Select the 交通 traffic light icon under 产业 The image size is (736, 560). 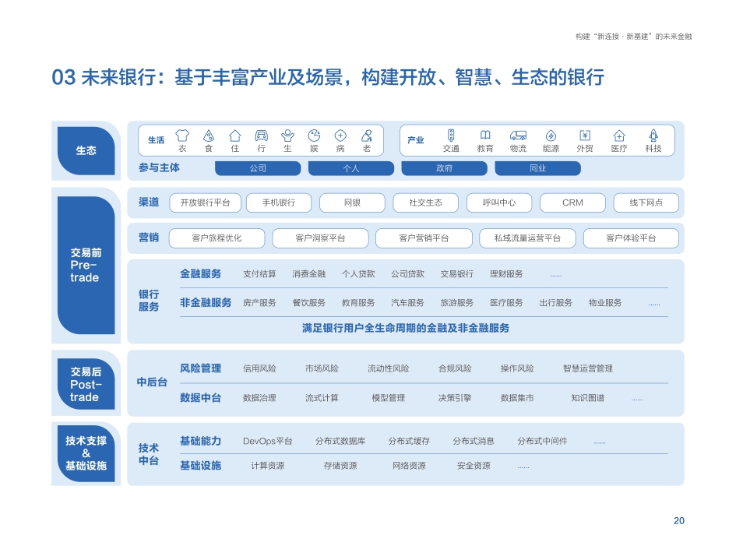(x=450, y=134)
